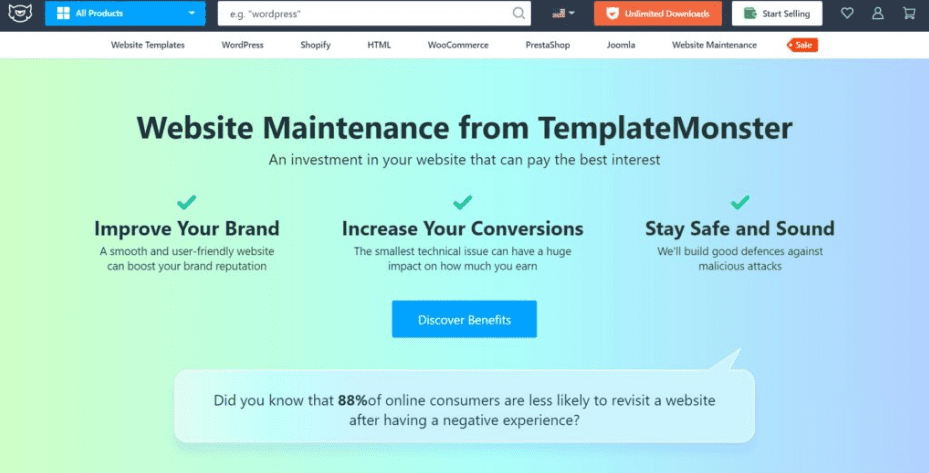Open the Joomla menu item
Viewport: 929px width, 473px height.
point(621,45)
